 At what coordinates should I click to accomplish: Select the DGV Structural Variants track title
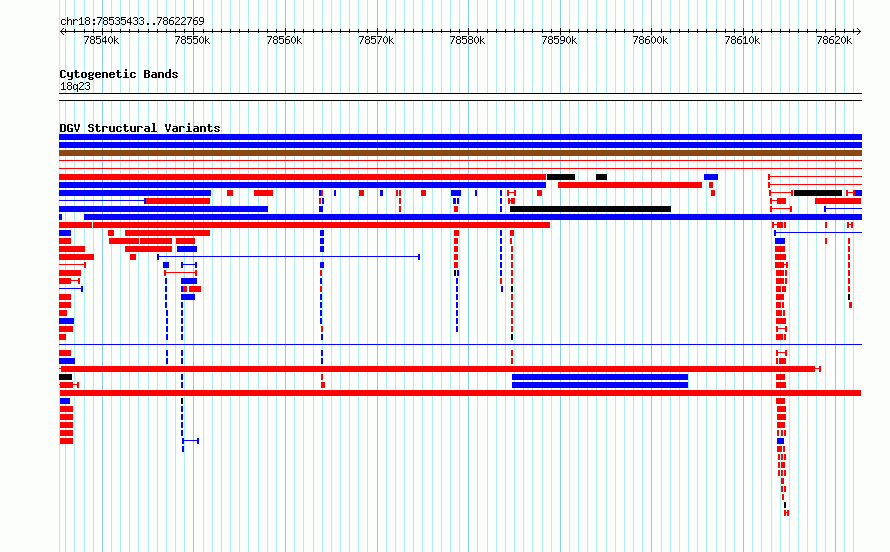coord(140,128)
